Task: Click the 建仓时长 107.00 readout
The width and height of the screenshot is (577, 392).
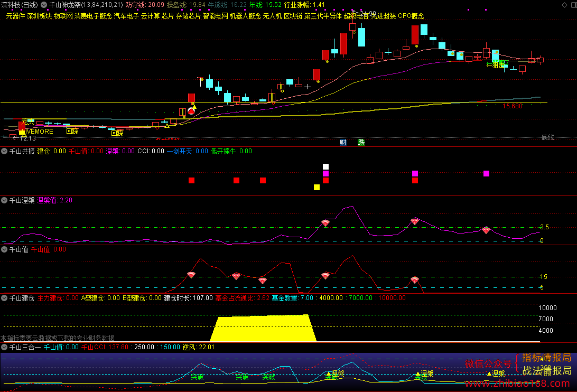Action: (x=189, y=298)
